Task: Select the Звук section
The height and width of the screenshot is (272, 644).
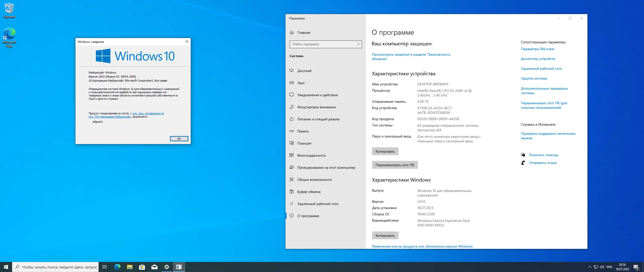Action: click(x=301, y=83)
